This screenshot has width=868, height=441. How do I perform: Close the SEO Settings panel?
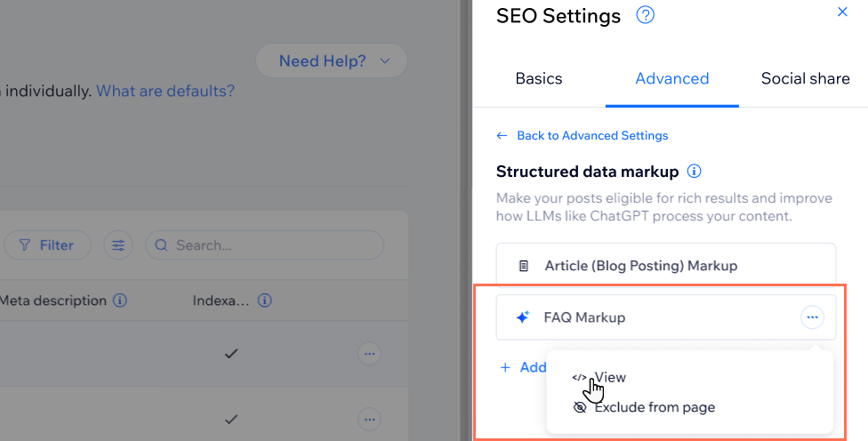point(843,12)
